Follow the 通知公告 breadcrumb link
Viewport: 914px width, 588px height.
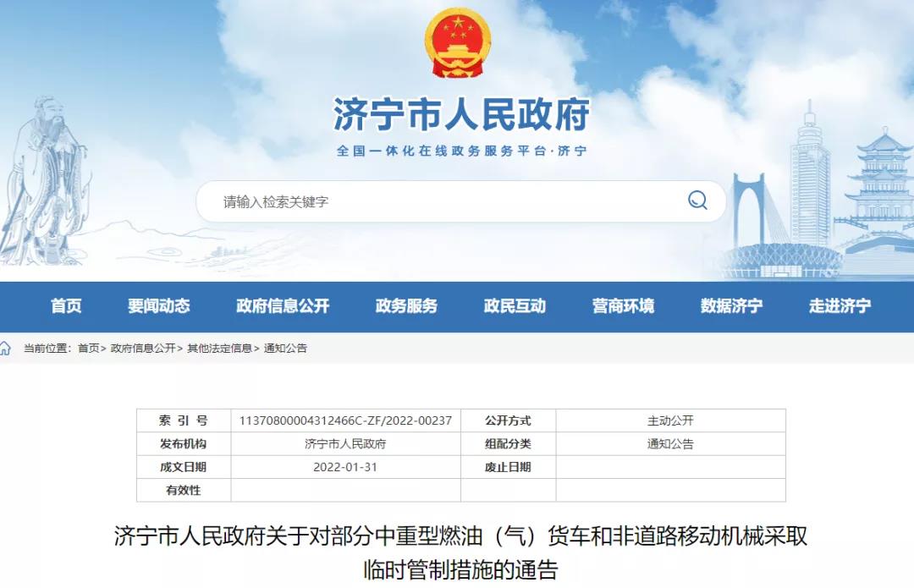pos(285,349)
